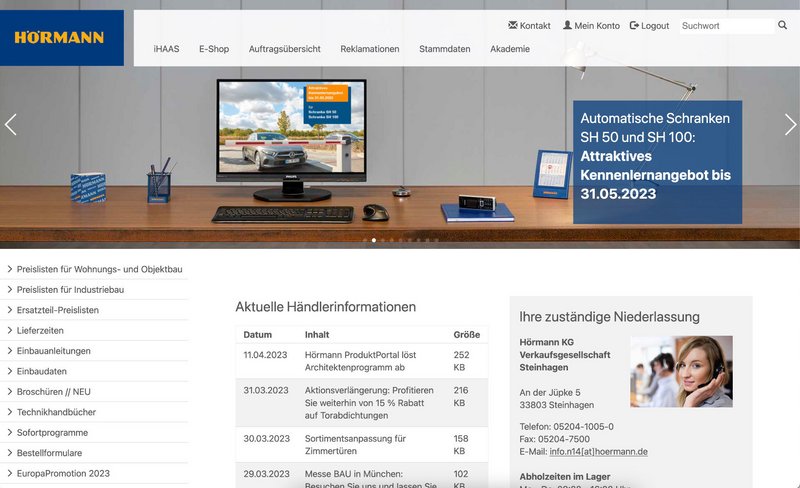Click the search magnifier icon
The height and width of the screenshot is (488, 800).
point(782,25)
